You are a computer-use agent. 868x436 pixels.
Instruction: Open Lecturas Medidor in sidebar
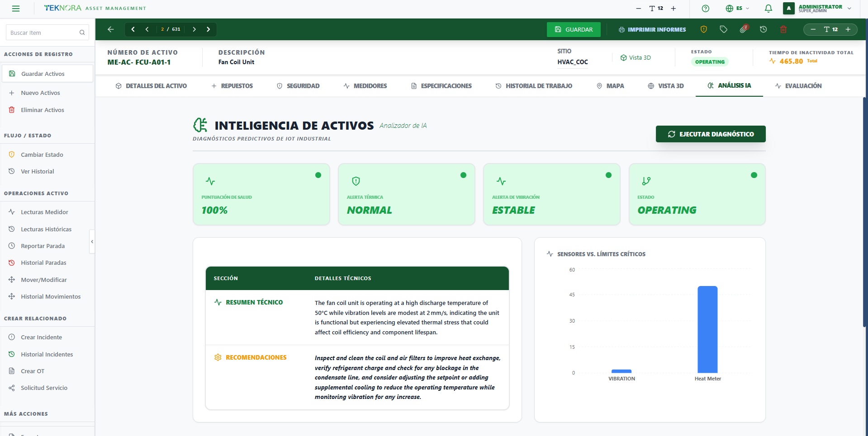coord(47,212)
